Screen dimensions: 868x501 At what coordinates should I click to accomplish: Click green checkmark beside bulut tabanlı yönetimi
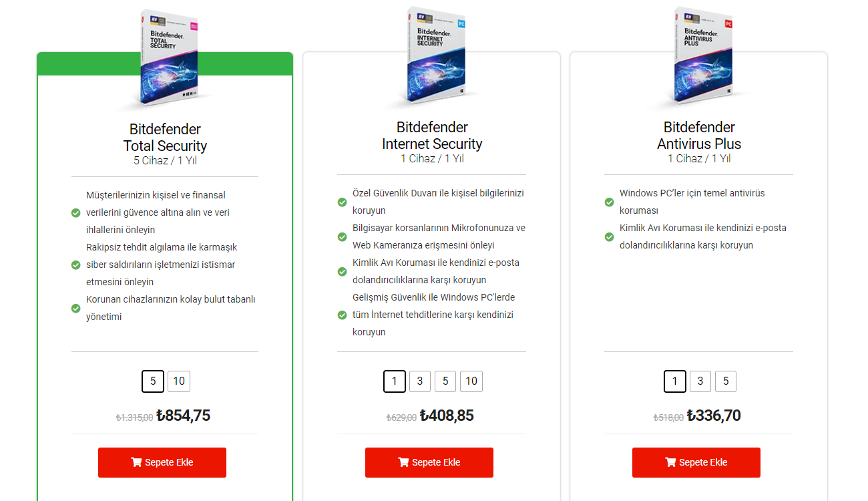(76, 309)
